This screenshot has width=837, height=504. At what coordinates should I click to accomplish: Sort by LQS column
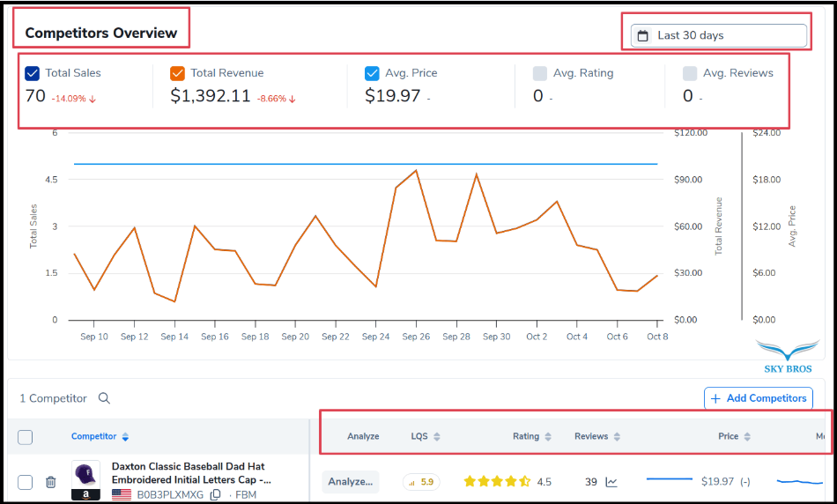pyautogui.click(x=426, y=437)
